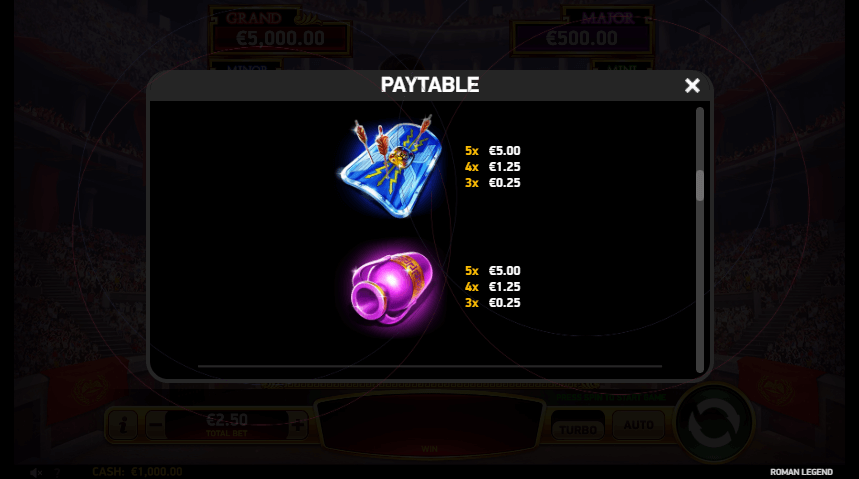
Task: Click the Cash €1,000.00 balance
Action: pos(137,472)
